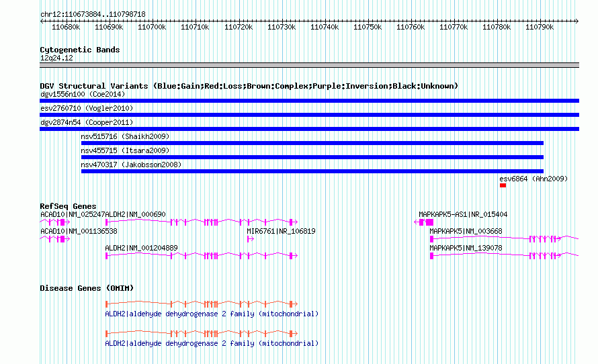Click the 110720k ruler tick label
The height and width of the screenshot is (364, 598).
(x=239, y=28)
